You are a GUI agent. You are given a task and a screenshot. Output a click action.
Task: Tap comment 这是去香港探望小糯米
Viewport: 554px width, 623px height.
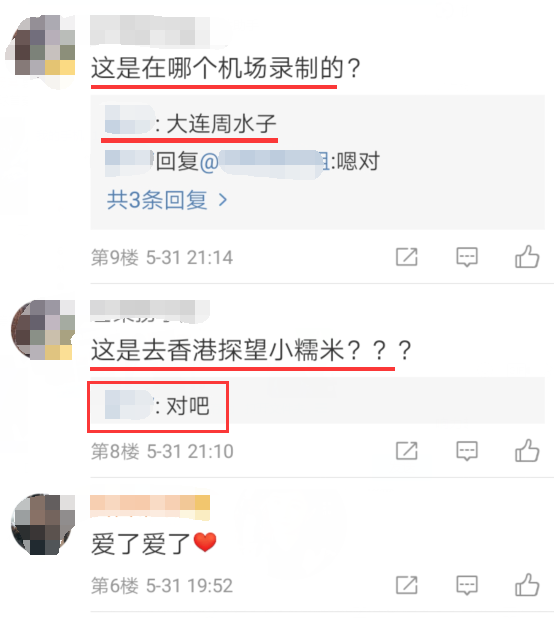[x=251, y=350]
